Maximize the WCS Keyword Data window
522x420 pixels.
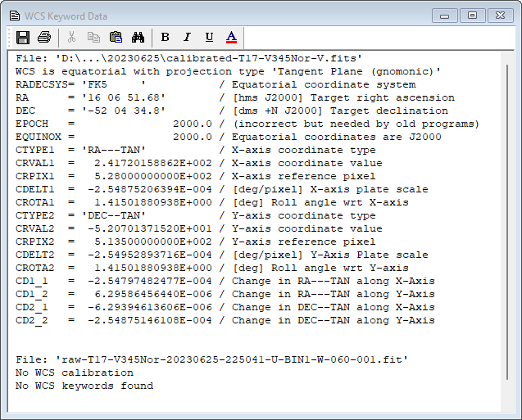(472, 15)
